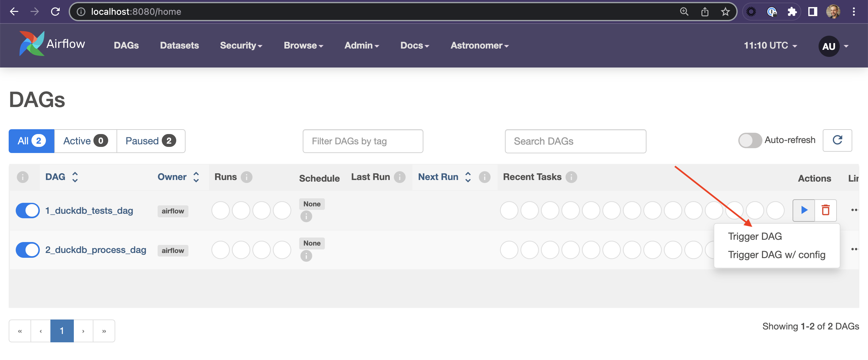The width and height of the screenshot is (868, 360).
Task: Click the Datasets navigation link
Action: 179,46
